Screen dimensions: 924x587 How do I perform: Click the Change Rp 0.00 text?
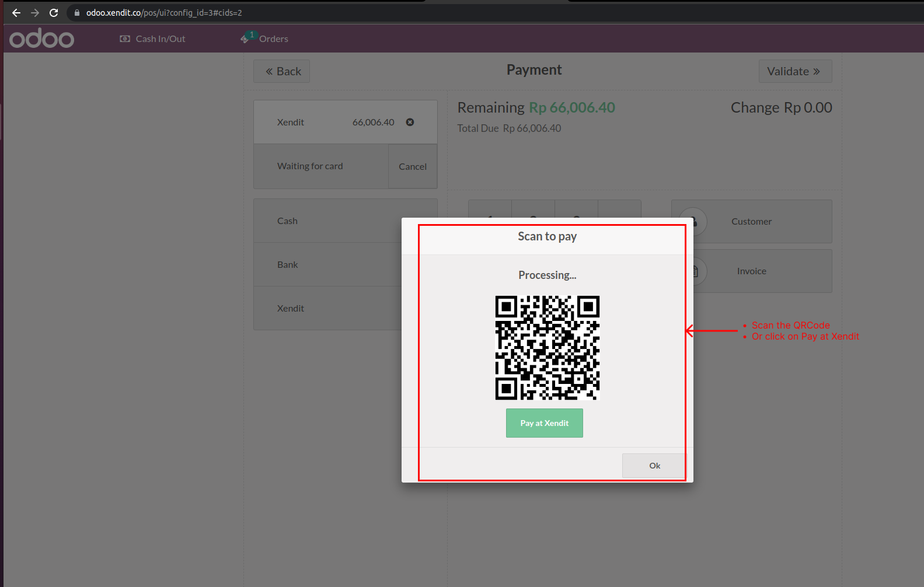tap(782, 107)
